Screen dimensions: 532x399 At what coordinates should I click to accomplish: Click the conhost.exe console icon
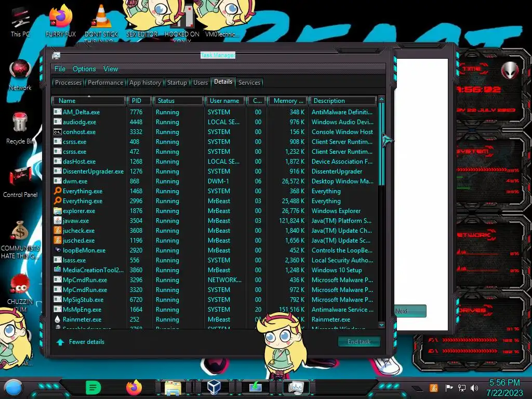[57, 131]
